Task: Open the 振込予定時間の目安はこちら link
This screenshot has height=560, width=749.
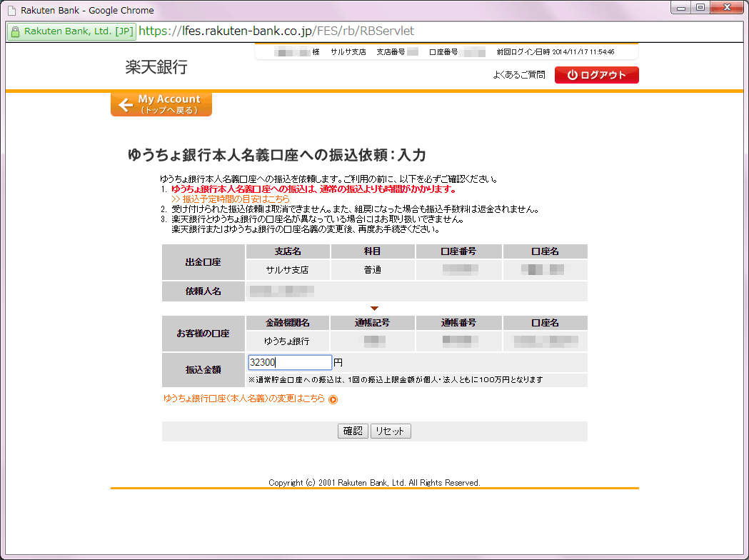Action: pyautogui.click(x=231, y=199)
